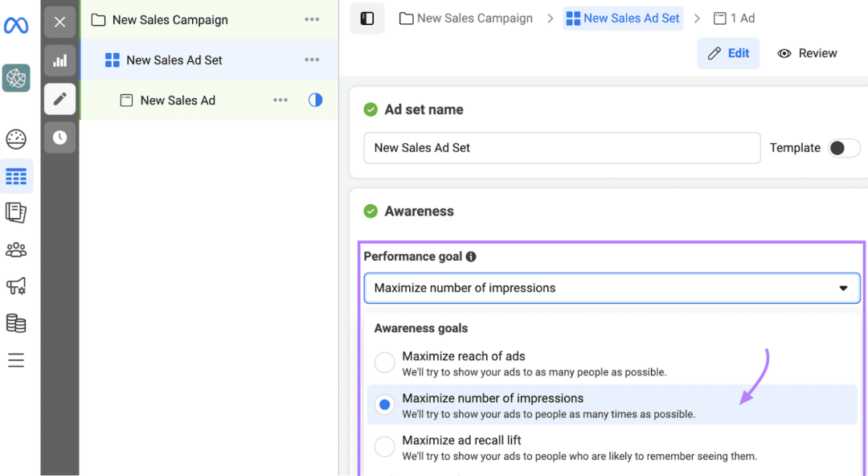Open the Performance goal dropdown
The image size is (868, 476).
pyautogui.click(x=612, y=288)
